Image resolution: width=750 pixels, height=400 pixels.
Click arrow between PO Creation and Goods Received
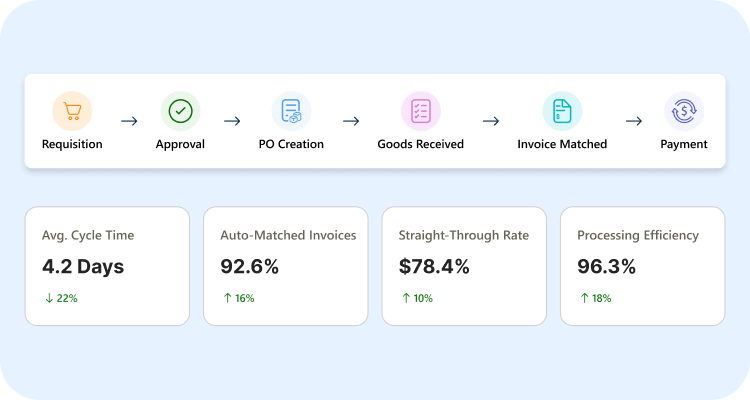(x=351, y=121)
